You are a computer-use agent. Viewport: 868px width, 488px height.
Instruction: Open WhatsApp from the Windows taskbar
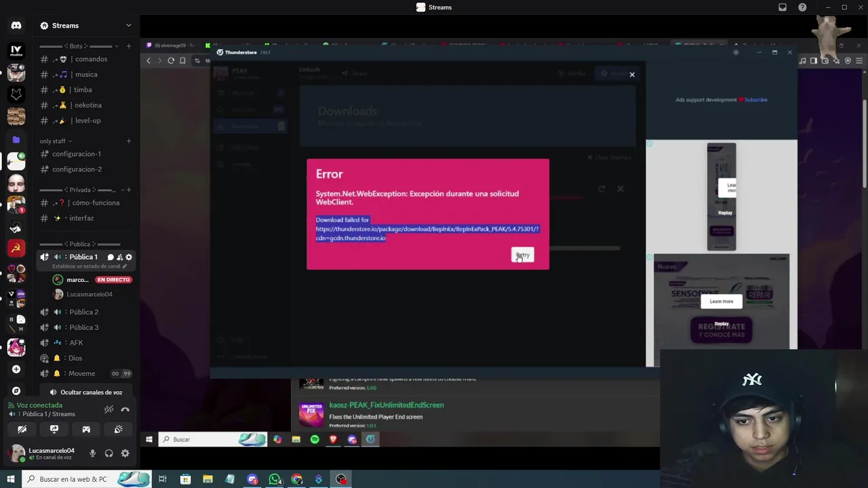(x=275, y=479)
